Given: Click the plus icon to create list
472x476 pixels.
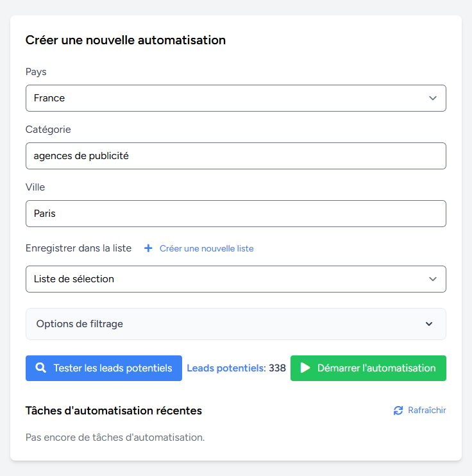Looking at the screenshot, I should [148, 248].
